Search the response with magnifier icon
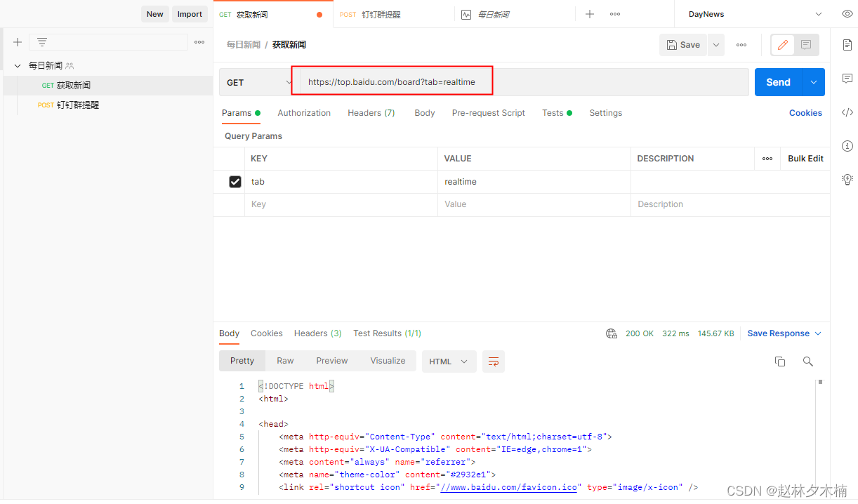Screen dimensions: 858x504 click(808, 362)
